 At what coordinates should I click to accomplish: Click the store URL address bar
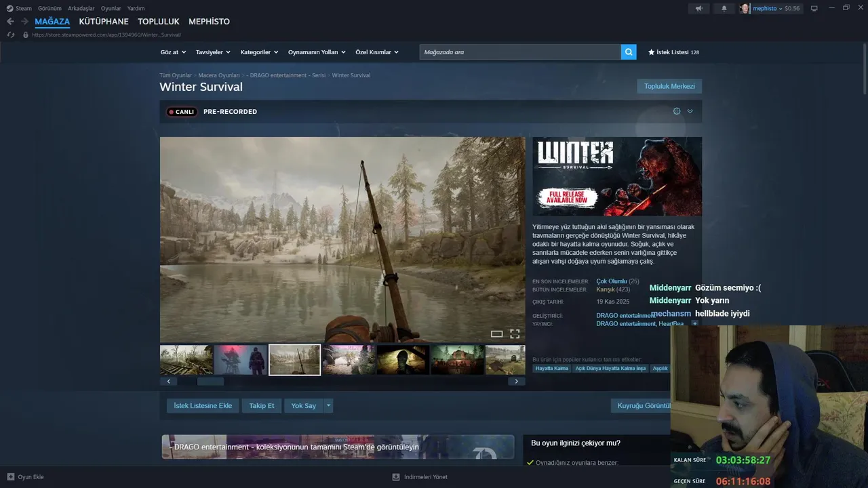(106, 35)
